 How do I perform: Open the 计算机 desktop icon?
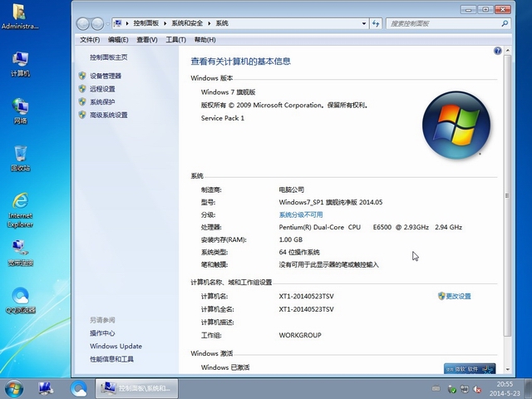pyautogui.click(x=20, y=64)
